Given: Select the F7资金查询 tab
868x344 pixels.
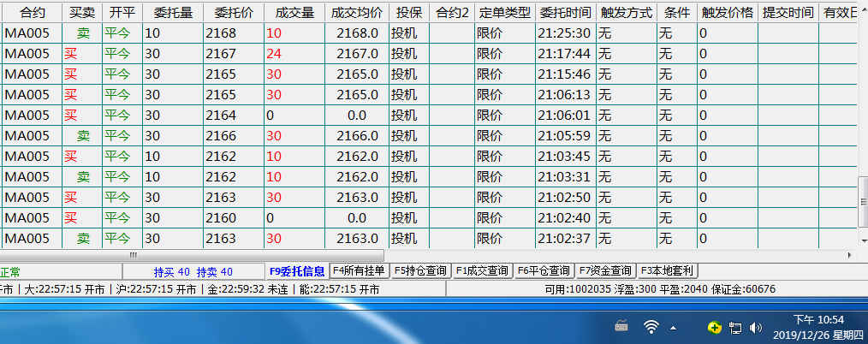Looking at the screenshot, I should click(x=605, y=270).
